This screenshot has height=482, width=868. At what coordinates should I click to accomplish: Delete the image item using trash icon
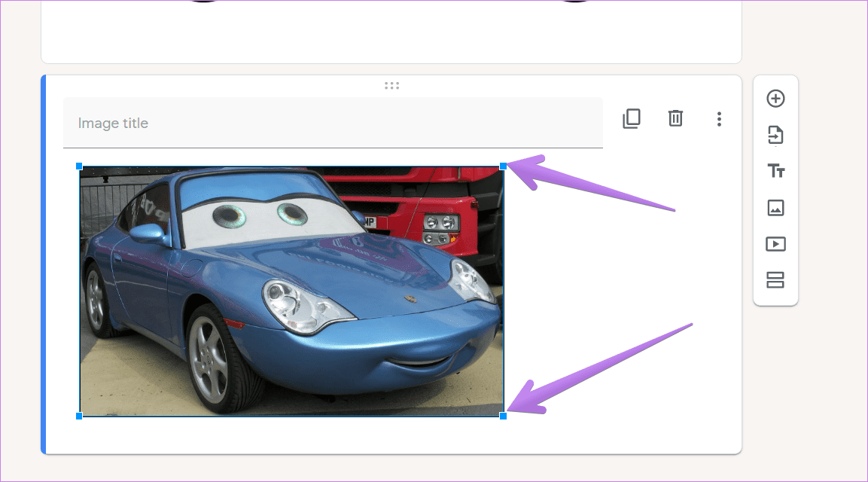pyautogui.click(x=675, y=118)
